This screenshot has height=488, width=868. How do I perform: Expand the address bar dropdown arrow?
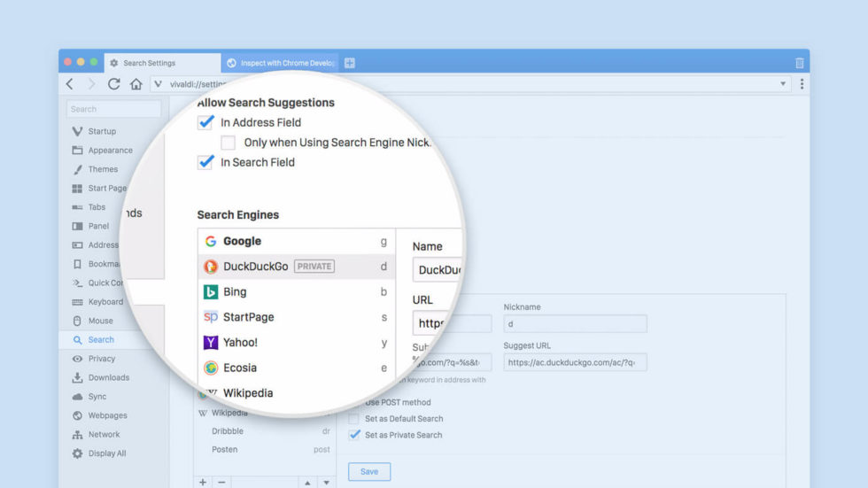click(x=783, y=84)
